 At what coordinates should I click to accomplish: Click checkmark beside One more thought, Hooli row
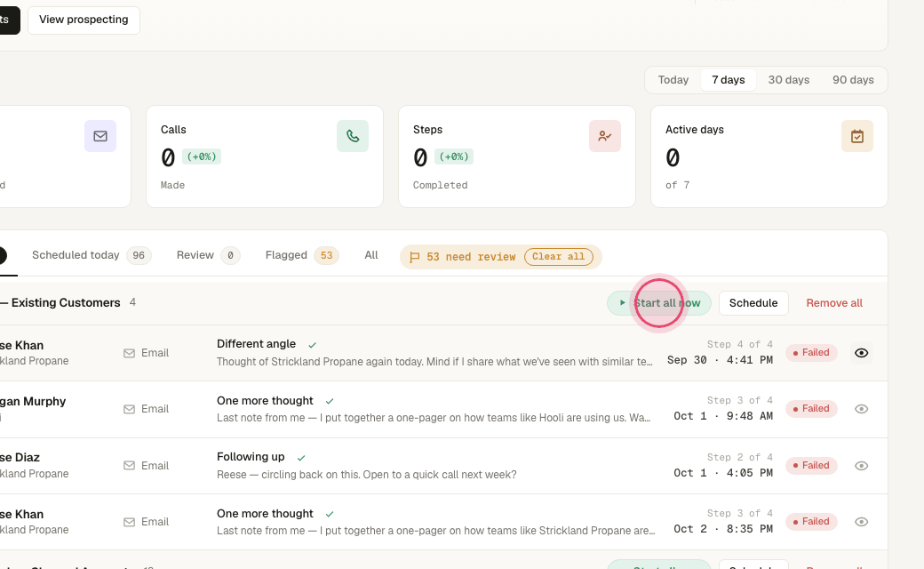pyautogui.click(x=330, y=402)
